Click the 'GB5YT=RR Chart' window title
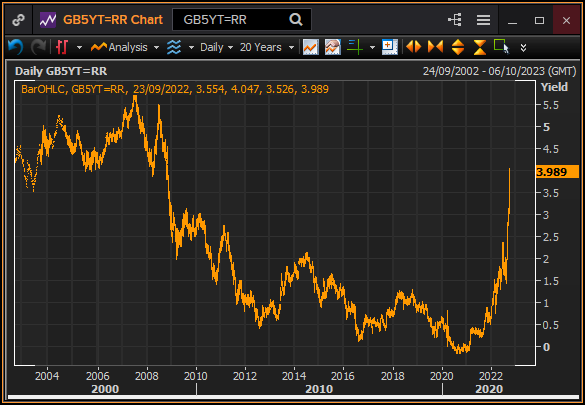This screenshot has height=405, width=585. coord(113,19)
